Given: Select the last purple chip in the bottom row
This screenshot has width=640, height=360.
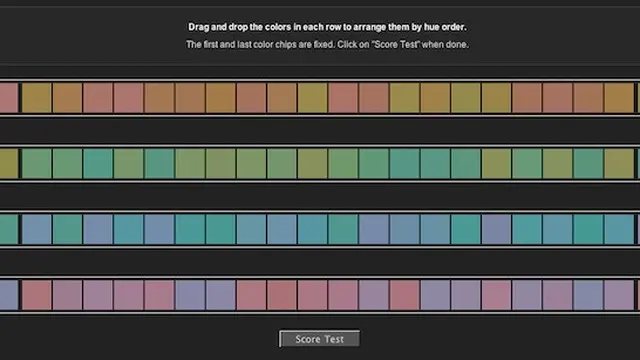Looking at the screenshot, I should click(619, 295).
